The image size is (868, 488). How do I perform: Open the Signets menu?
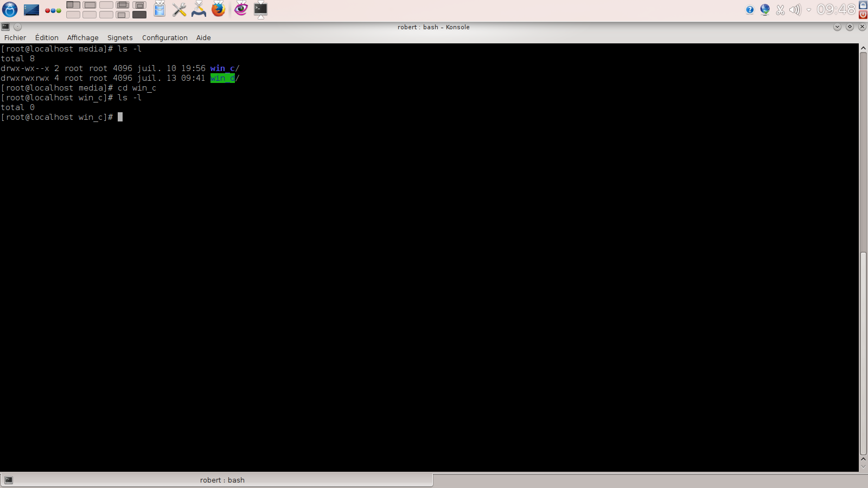[x=120, y=37]
